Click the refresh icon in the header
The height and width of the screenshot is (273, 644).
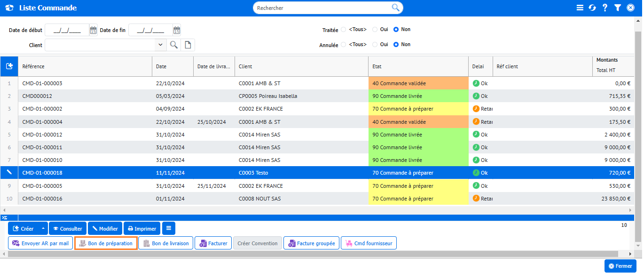pyautogui.click(x=592, y=8)
